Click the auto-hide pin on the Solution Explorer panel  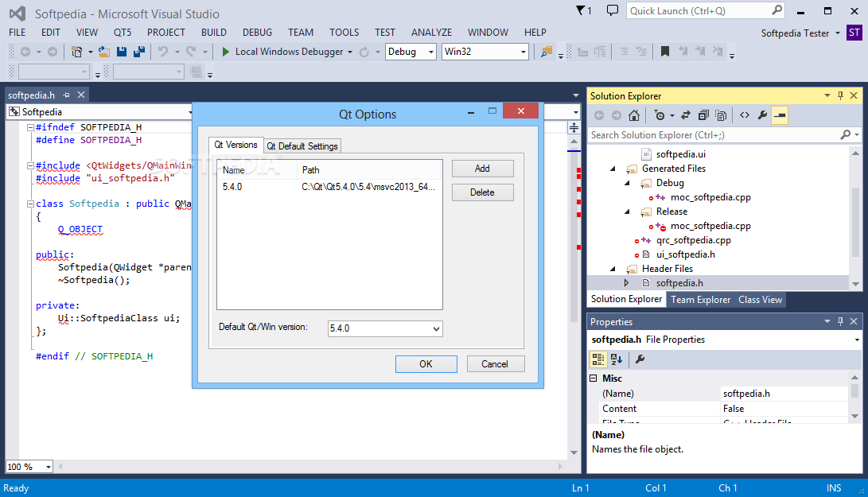tap(840, 95)
